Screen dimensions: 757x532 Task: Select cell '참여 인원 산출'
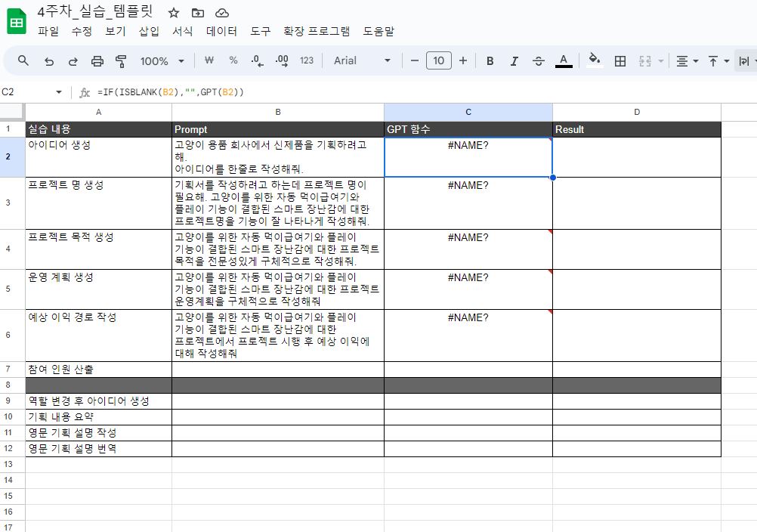point(98,370)
